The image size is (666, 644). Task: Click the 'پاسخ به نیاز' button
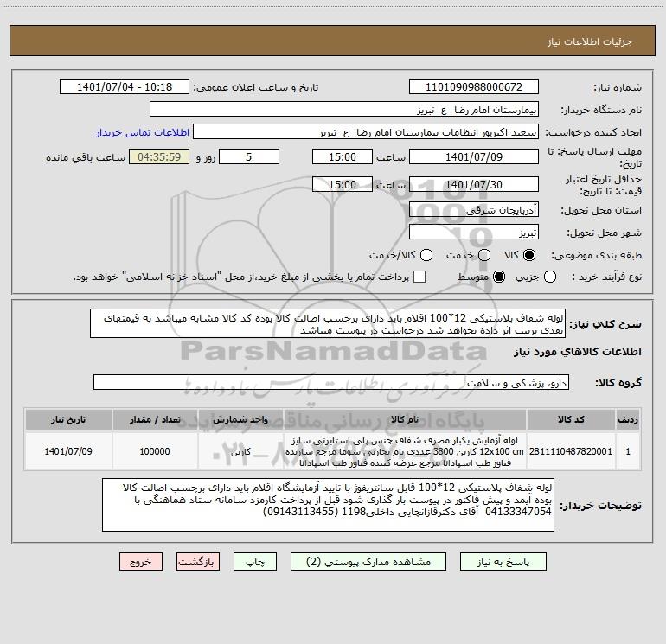tap(503, 562)
